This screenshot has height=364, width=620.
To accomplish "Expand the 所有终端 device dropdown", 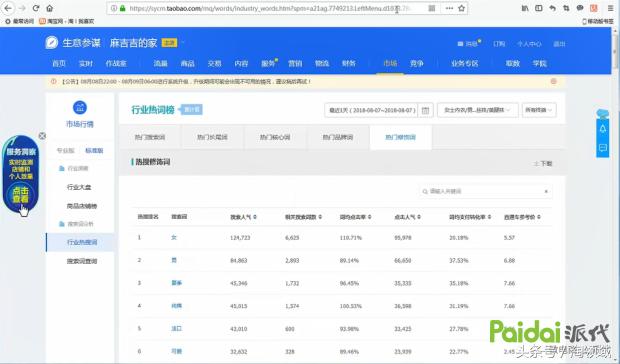I will (x=539, y=110).
